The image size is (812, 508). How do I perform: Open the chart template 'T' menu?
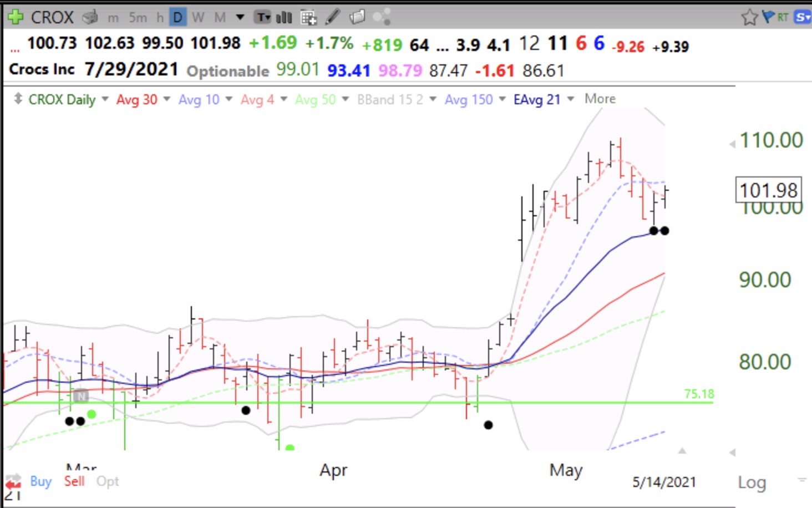click(x=263, y=18)
